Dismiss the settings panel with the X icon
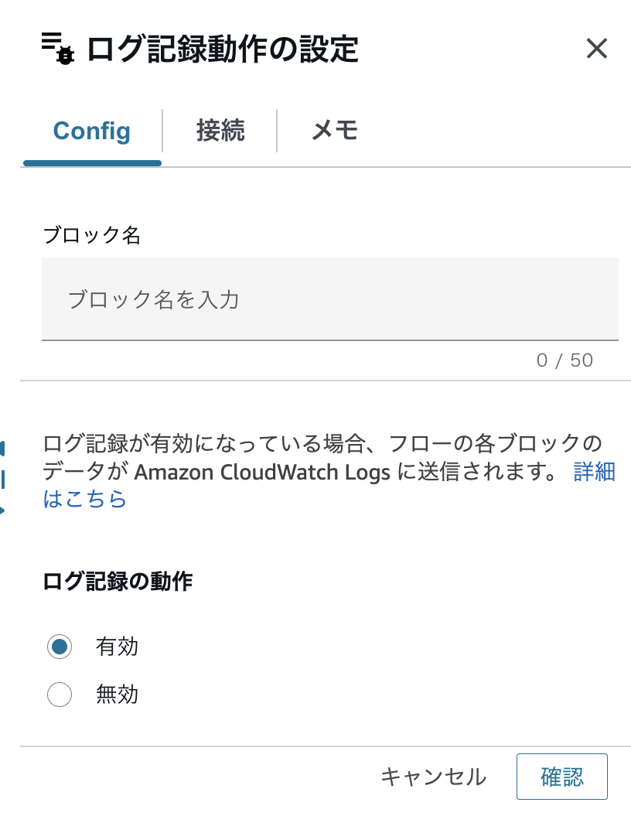The image size is (631, 840). (x=597, y=50)
